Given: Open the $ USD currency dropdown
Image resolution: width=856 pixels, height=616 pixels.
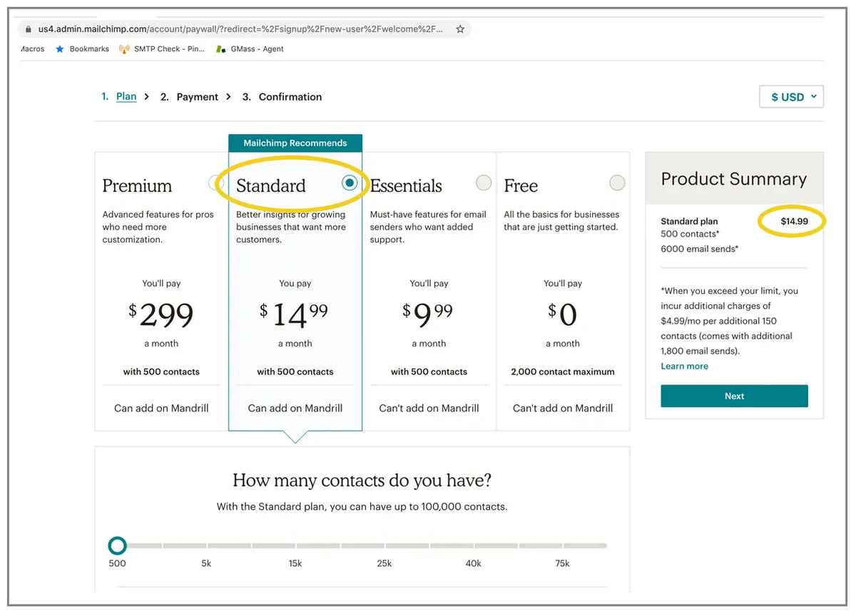Looking at the screenshot, I should click(792, 97).
